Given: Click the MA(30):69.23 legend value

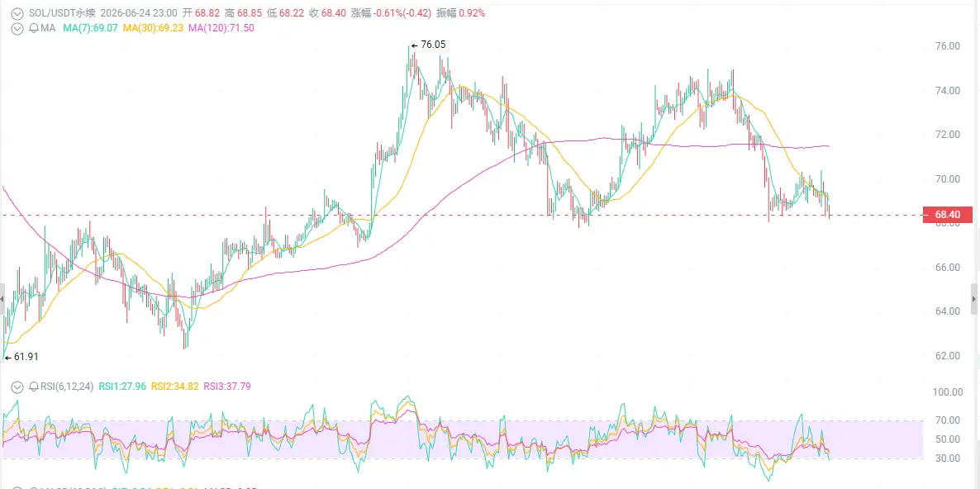Looking at the screenshot, I should pyautogui.click(x=154, y=28).
